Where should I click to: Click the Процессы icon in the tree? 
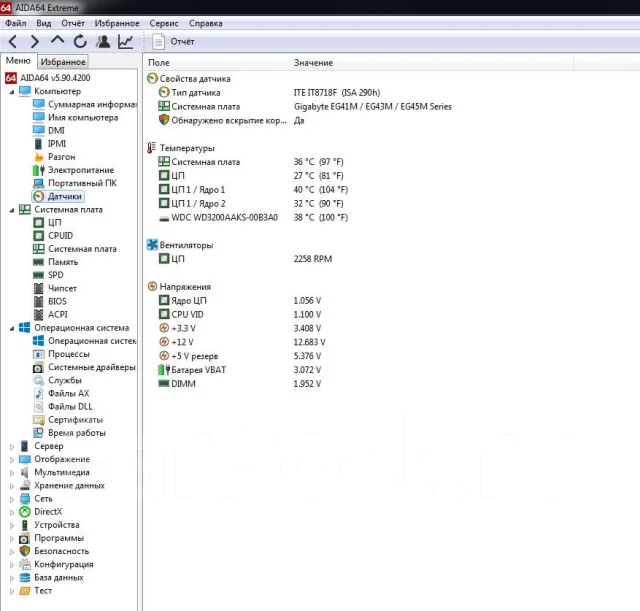[x=38, y=354]
